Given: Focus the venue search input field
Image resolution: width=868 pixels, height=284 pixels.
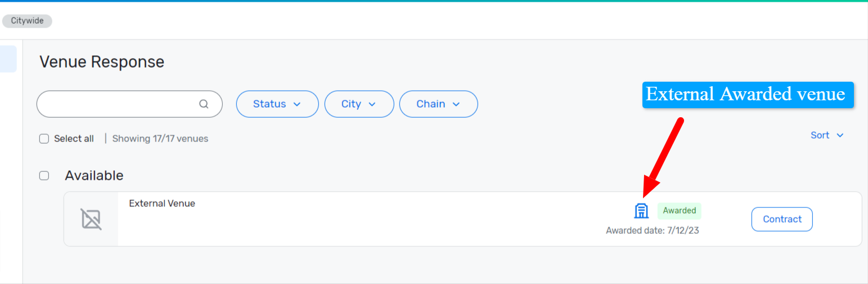Looking at the screenshot, I should tap(129, 104).
